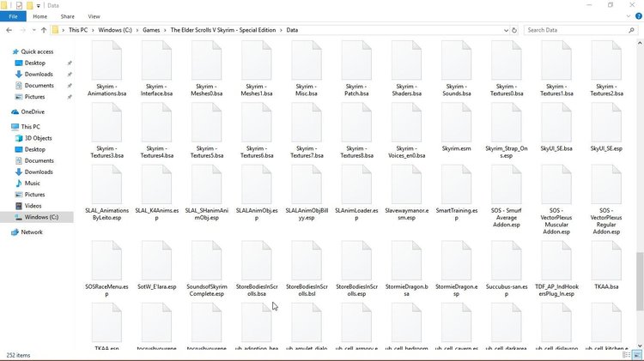
Task: Open the help question mark icon
Action: pos(639,16)
